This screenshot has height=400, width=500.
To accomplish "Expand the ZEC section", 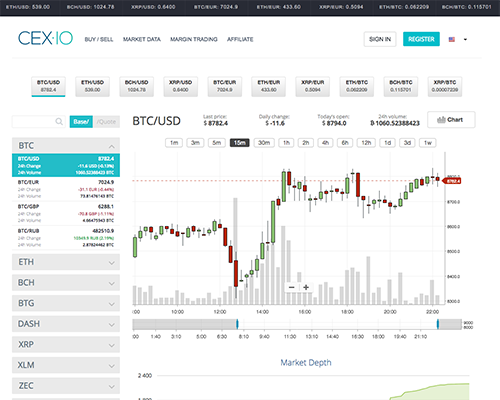I will pos(66,386).
